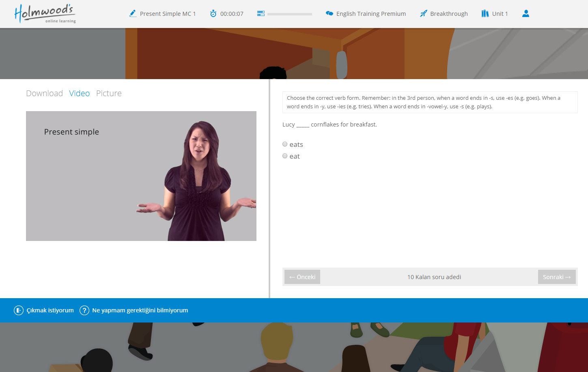Switch to the Picture tab
Image resolution: width=588 pixels, height=372 pixels.
click(109, 93)
